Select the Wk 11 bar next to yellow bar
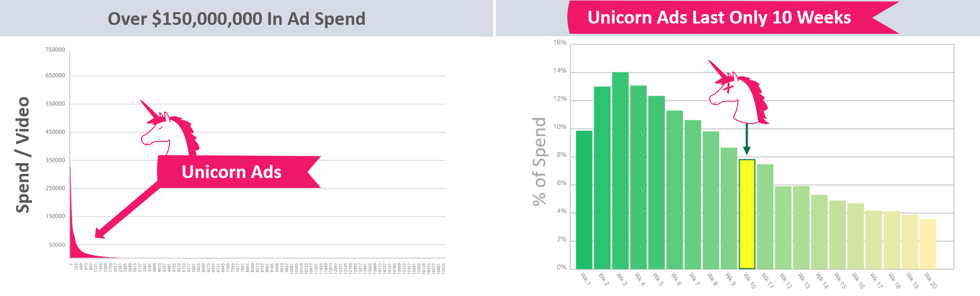980x296 pixels. click(765, 216)
